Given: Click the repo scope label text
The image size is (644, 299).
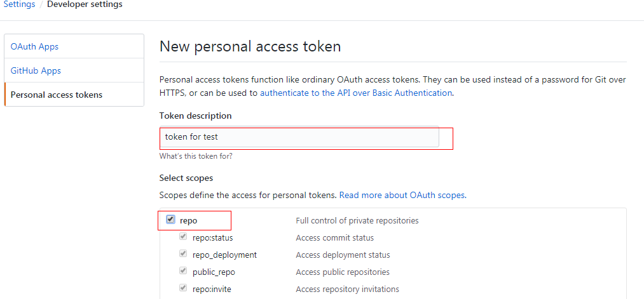Looking at the screenshot, I should coord(189,221).
